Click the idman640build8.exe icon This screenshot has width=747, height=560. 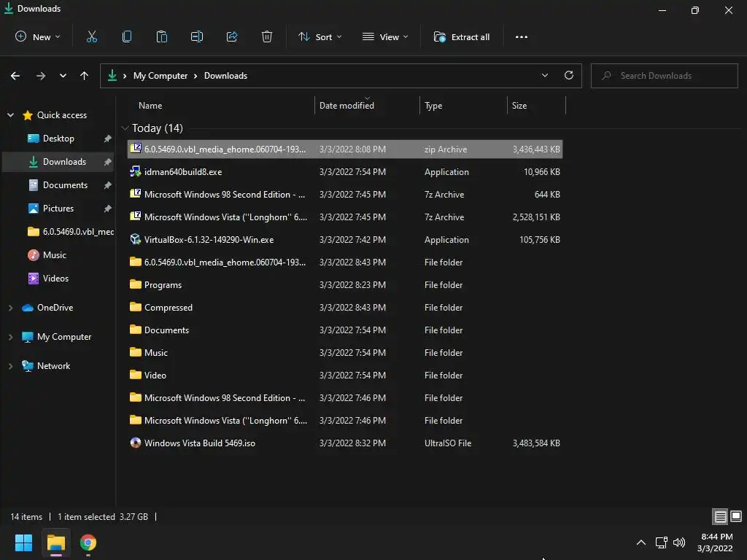tap(136, 171)
